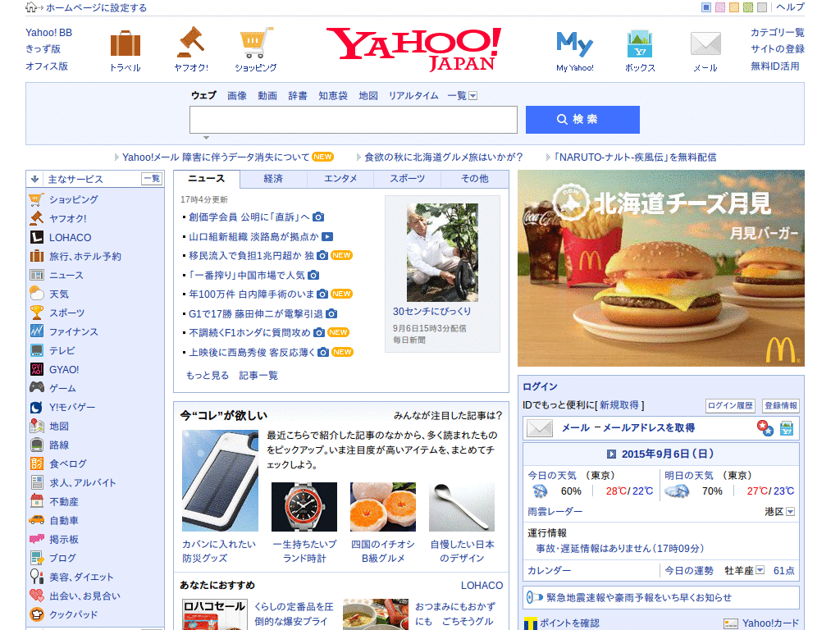This screenshot has width=840, height=630.
Task: Click the ヘルプ link
Action: [x=790, y=7]
